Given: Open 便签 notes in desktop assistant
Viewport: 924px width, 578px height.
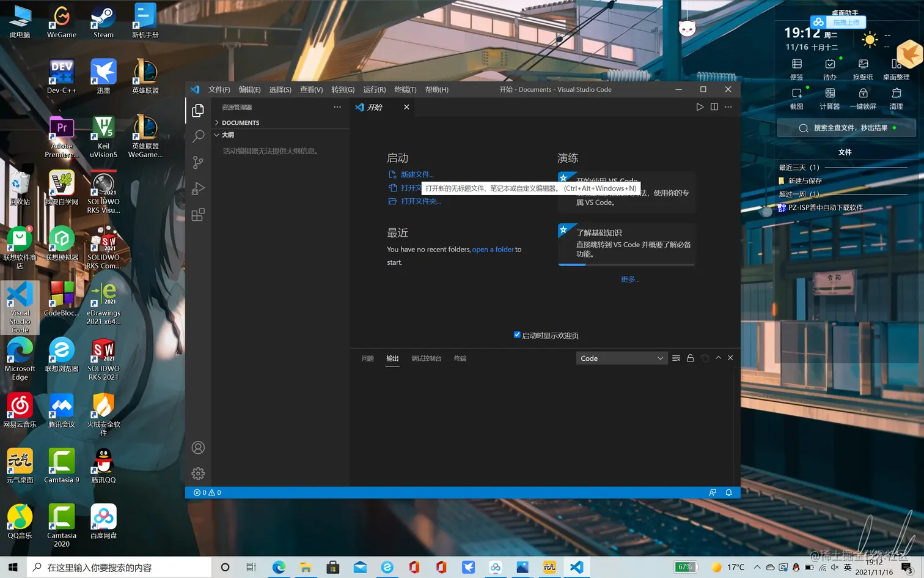Looking at the screenshot, I should point(797,69).
